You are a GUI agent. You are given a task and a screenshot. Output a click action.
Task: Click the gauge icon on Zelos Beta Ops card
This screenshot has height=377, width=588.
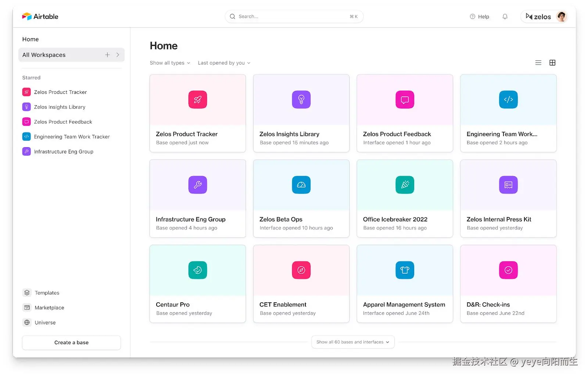click(301, 185)
